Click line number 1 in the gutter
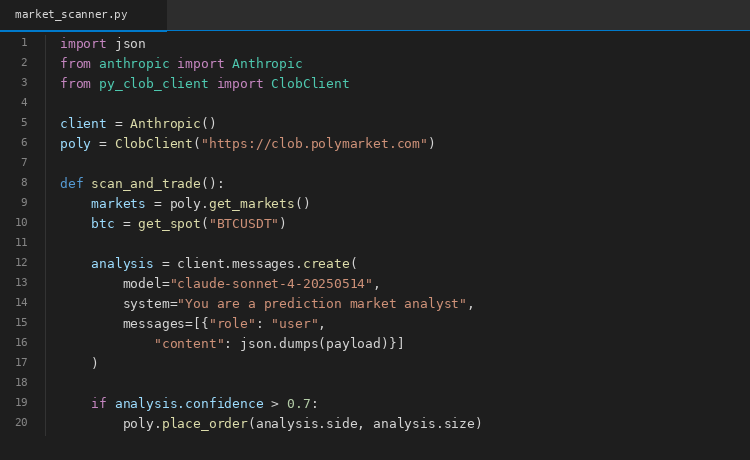This screenshot has width=750, height=460. [x=24, y=43]
